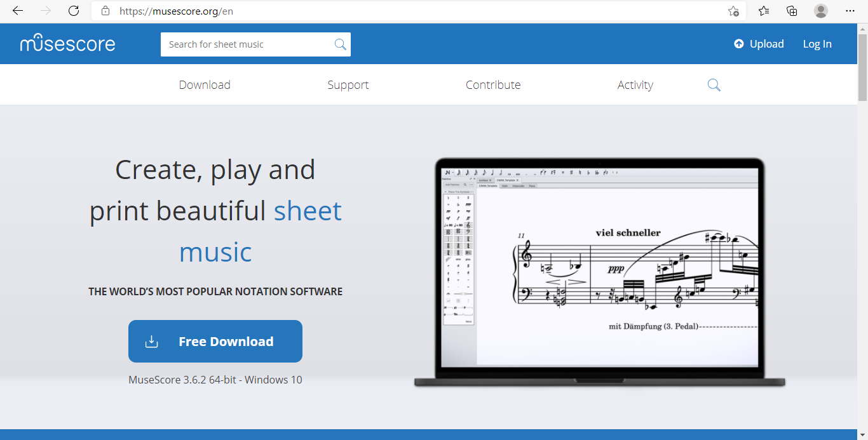
Task: Open the Download menu item
Action: coord(205,85)
